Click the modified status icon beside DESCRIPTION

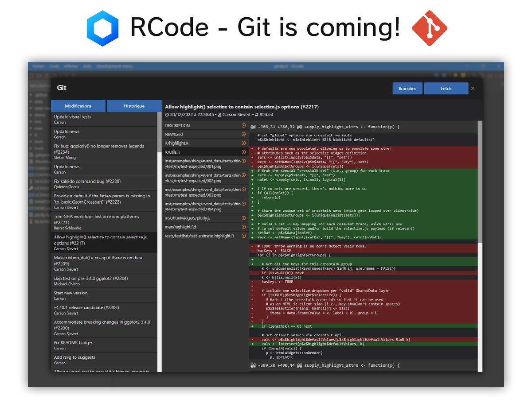click(243, 125)
